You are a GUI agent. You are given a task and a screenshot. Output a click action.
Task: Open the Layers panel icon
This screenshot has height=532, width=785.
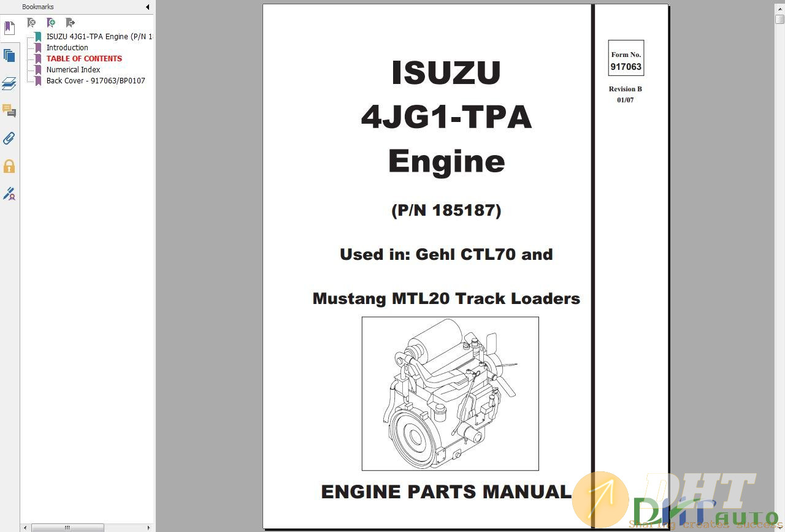(9, 83)
